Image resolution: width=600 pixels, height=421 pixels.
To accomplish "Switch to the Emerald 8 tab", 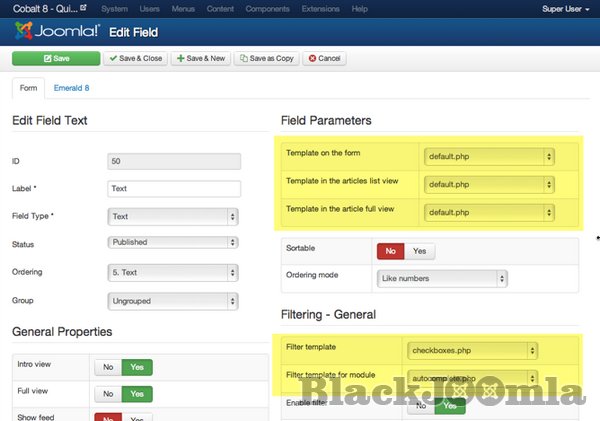I will 71,88.
